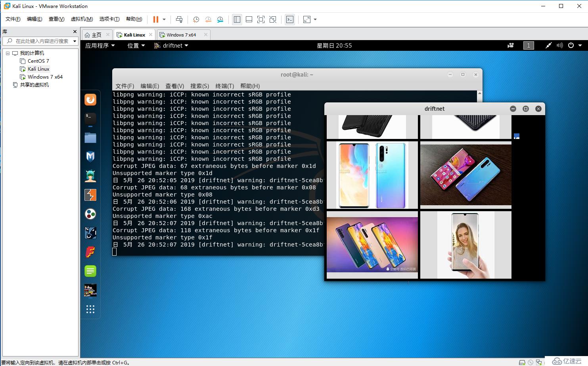Click driftnet image of woman on phone screen

[465, 245]
